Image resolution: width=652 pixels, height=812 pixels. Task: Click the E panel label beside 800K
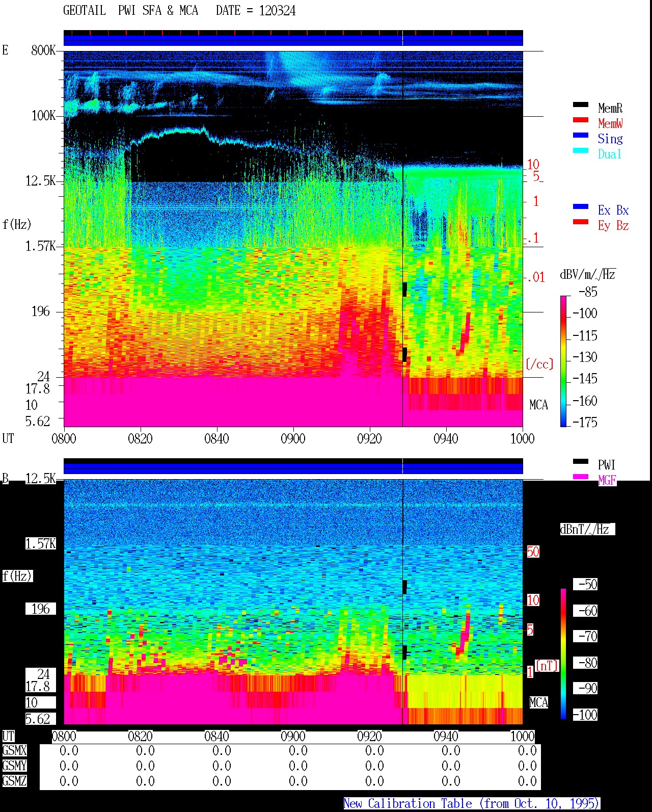[x=5, y=50]
